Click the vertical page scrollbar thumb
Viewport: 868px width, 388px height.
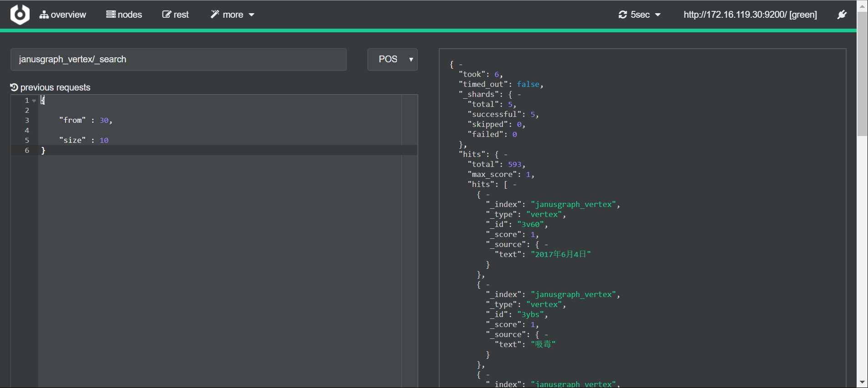(863, 74)
